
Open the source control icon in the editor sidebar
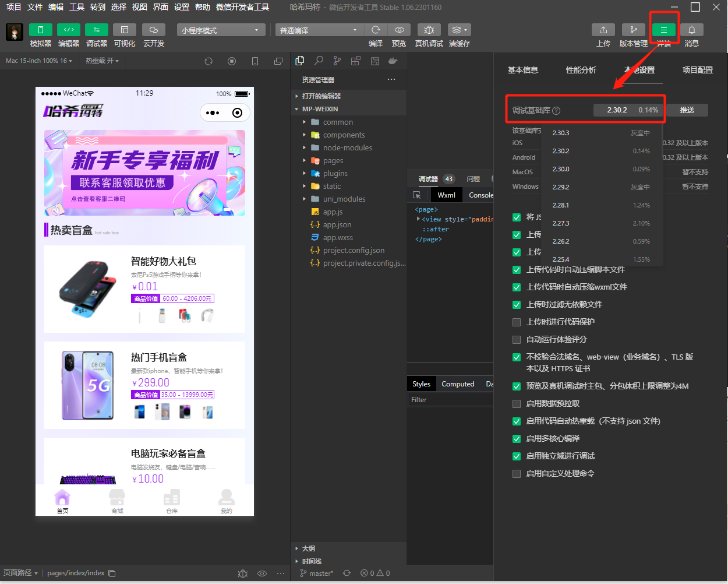tap(337, 61)
